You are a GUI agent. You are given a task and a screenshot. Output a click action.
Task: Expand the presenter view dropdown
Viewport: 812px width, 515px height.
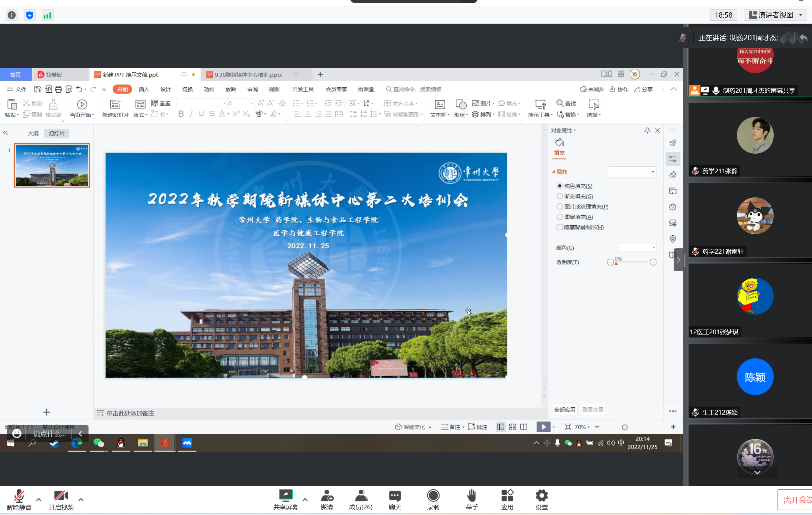[x=801, y=15]
